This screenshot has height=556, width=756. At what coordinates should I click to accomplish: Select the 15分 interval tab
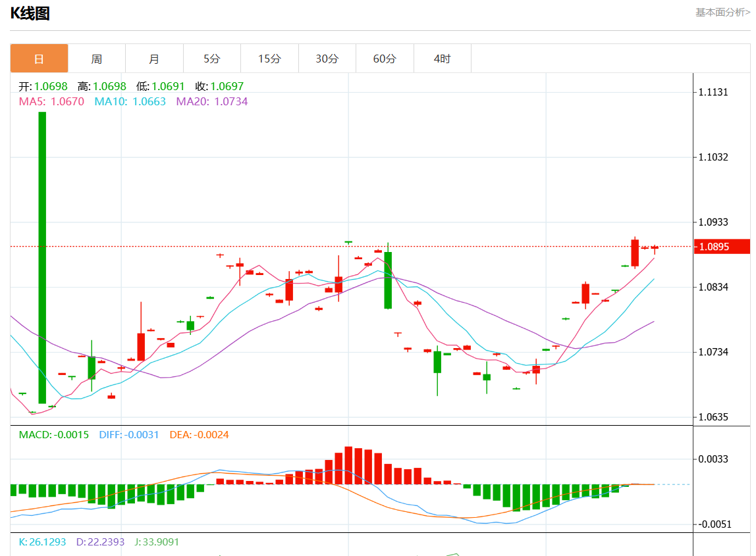click(x=269, y=59)
